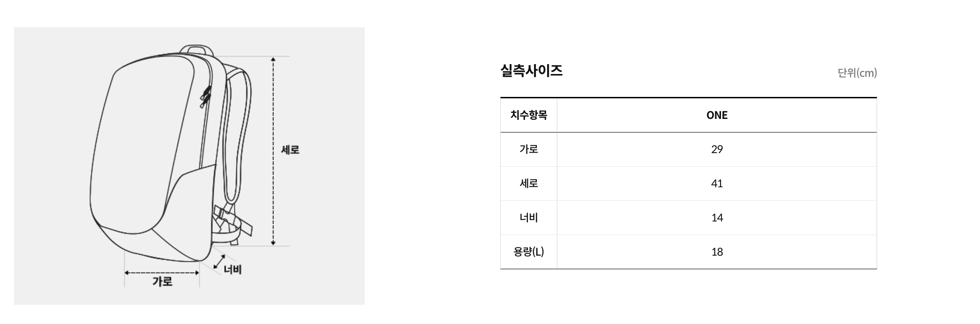Click the 실측사이즈 heading

[x=531, y=71]
